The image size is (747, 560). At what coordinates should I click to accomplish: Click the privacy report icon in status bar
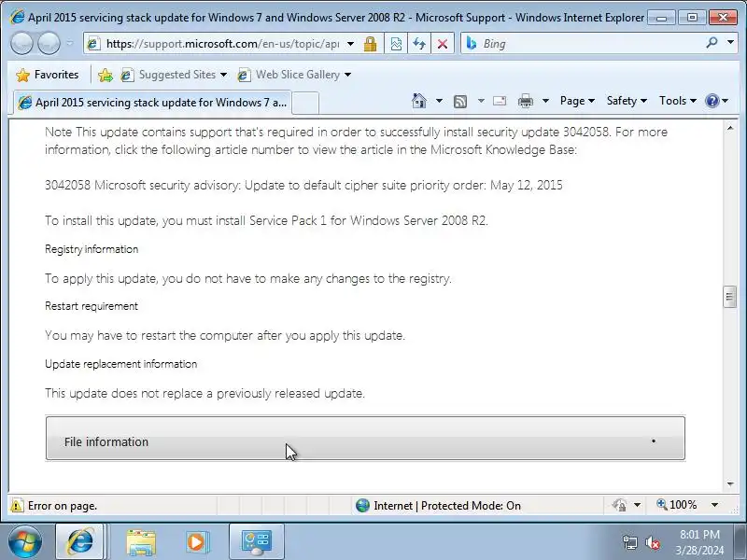(x=620, y=505)
